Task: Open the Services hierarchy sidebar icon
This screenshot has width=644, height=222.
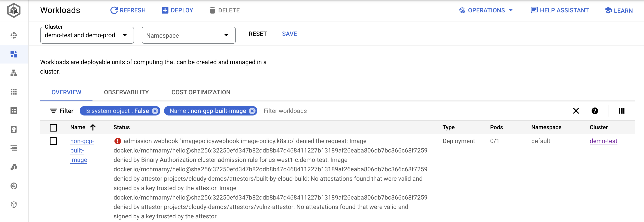Action: click(x=14, y=73)
